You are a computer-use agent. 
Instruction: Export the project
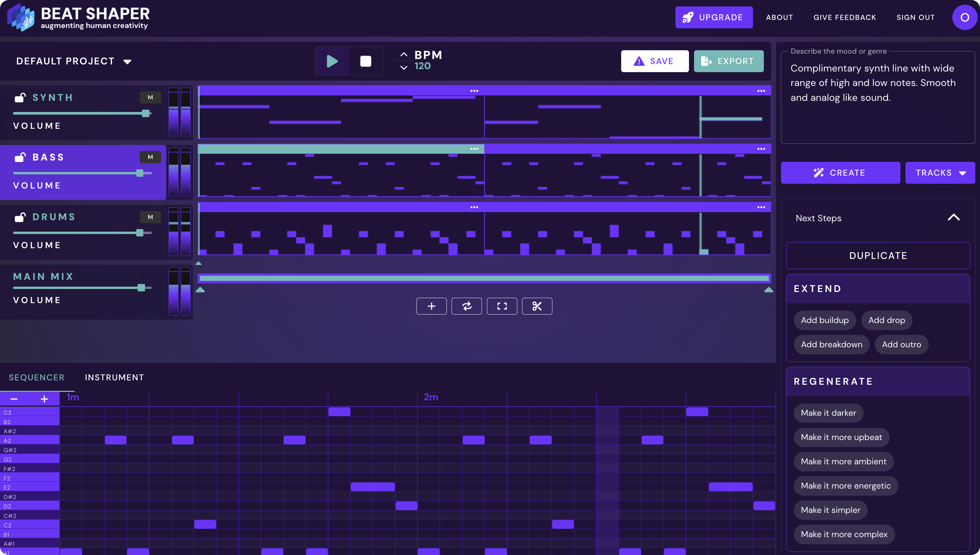click(x=728, y=61)
